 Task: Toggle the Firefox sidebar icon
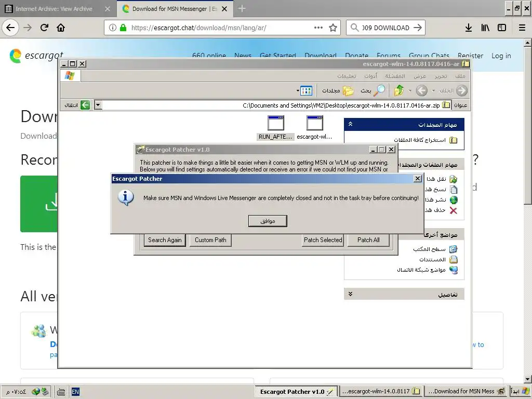tap(502, 28)
